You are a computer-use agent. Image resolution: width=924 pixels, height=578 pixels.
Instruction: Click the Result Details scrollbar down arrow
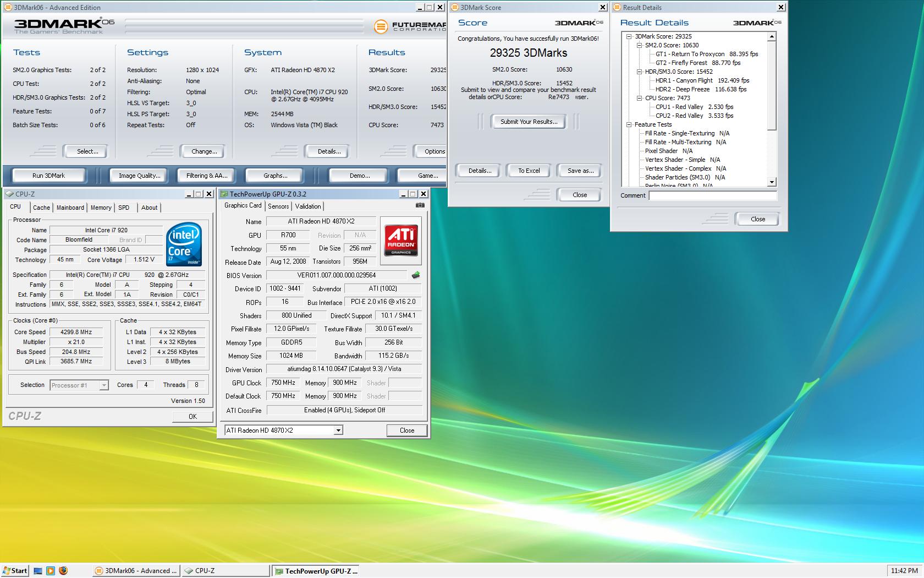(x=772, y=182)
